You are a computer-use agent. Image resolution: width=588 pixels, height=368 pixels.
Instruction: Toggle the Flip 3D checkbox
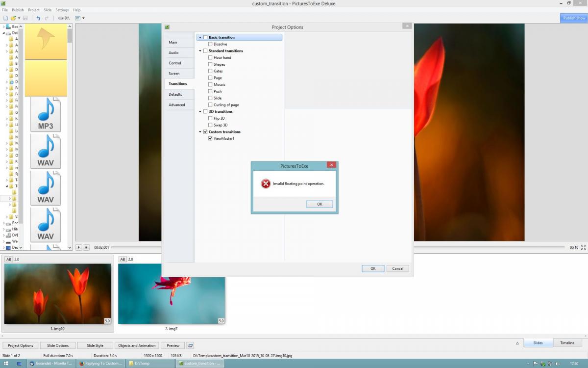(210, 118)
